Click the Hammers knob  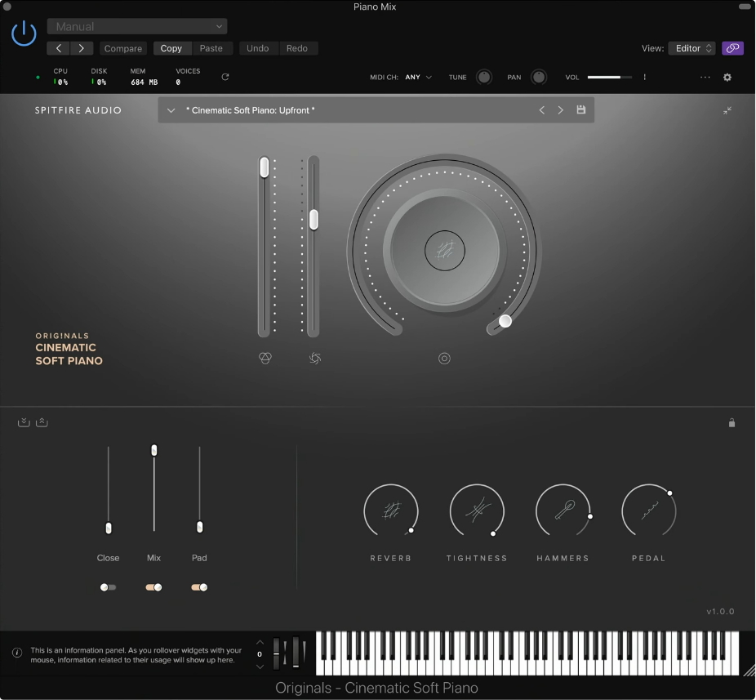coord(563,511)
